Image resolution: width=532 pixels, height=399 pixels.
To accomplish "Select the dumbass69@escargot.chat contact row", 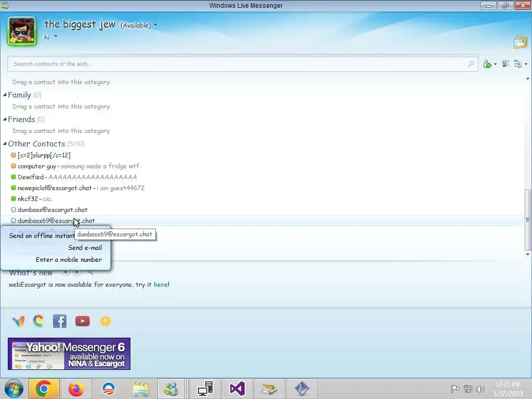I will [x=263, y=220].
